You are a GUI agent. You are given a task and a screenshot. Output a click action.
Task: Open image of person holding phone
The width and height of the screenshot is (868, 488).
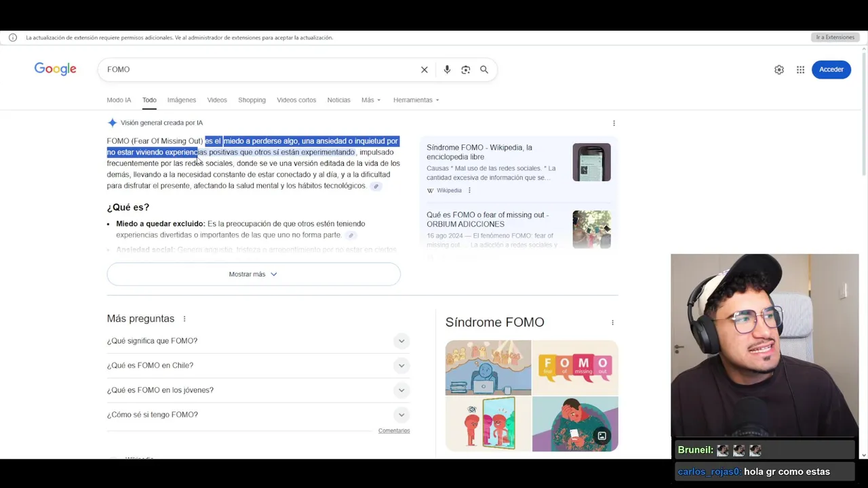575,424
